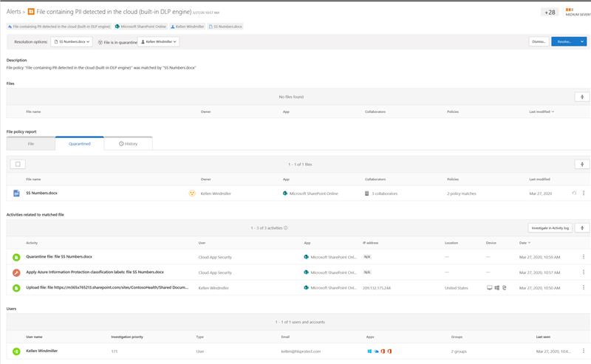Click the orange Apply Azure Information Protection icon

click(x=16, y=271)
